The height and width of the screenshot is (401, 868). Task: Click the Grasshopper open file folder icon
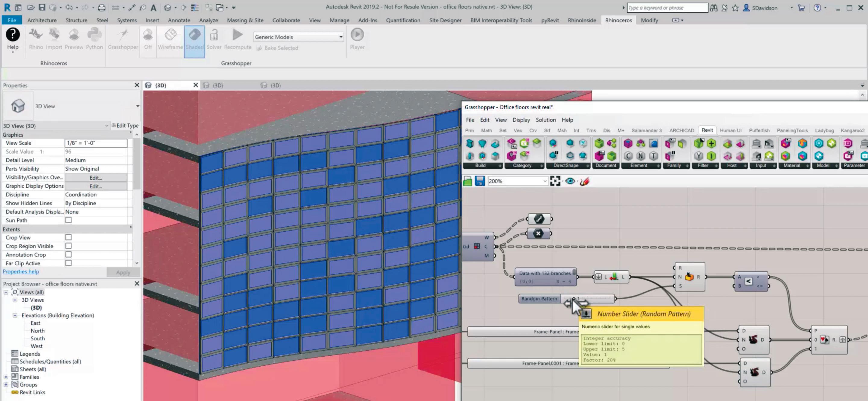[x=468, y=181]
